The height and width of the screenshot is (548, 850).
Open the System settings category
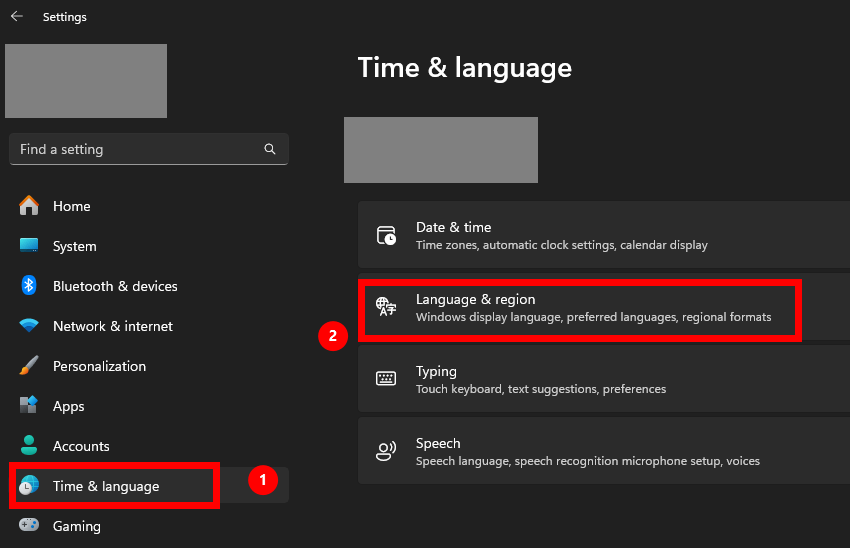click(74, 246)
